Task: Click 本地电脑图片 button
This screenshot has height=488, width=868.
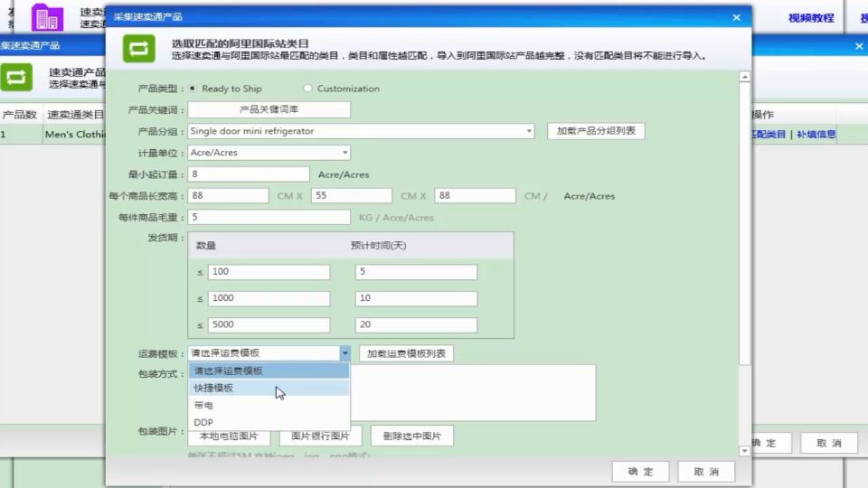Action: tap(229, 436)
